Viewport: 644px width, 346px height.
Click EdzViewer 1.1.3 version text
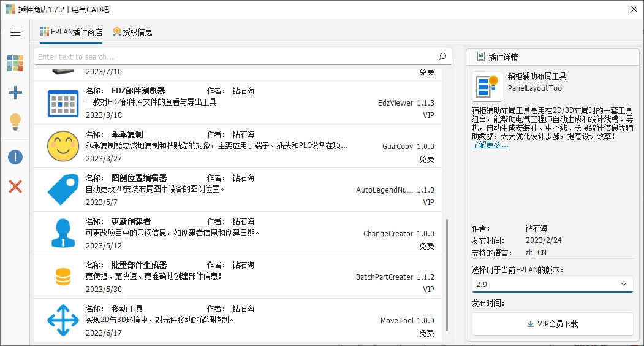tap(406, 103)
